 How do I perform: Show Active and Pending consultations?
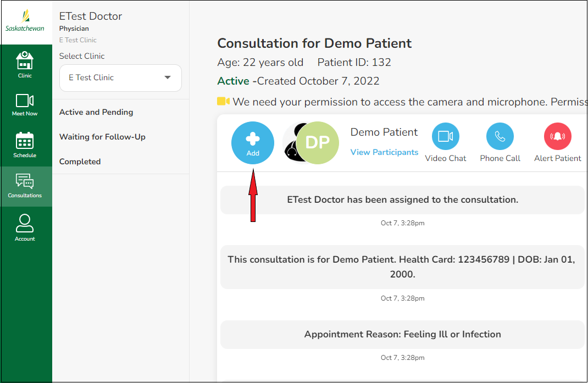pos(96,112)
